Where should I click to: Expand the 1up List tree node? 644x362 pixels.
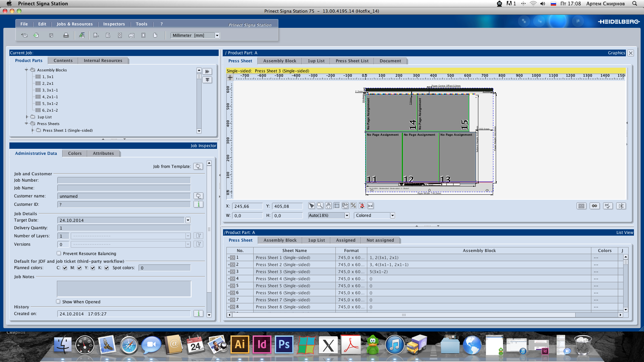[x=27, y=117]
